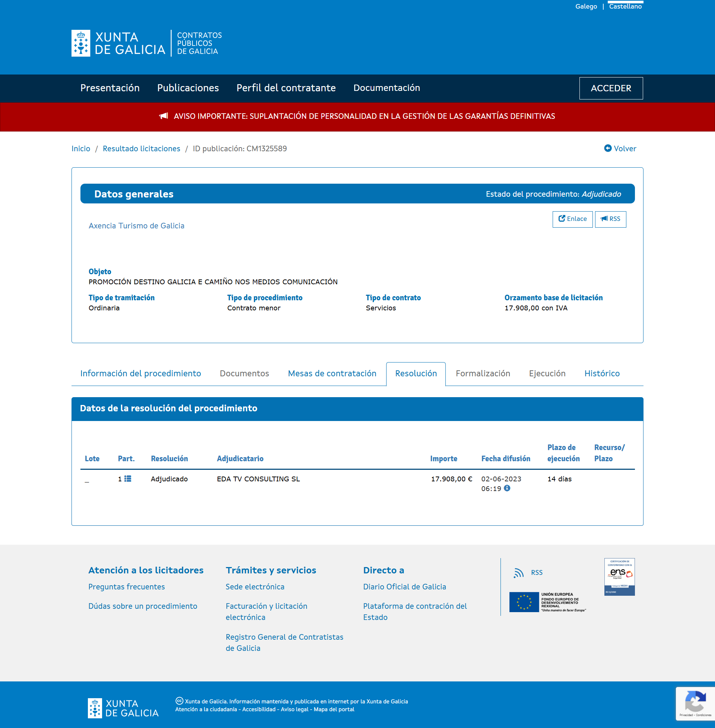The height and width of the screenshot is (728, 715).
Task: Click the ENS certification badge
Action: coord(619,577)
